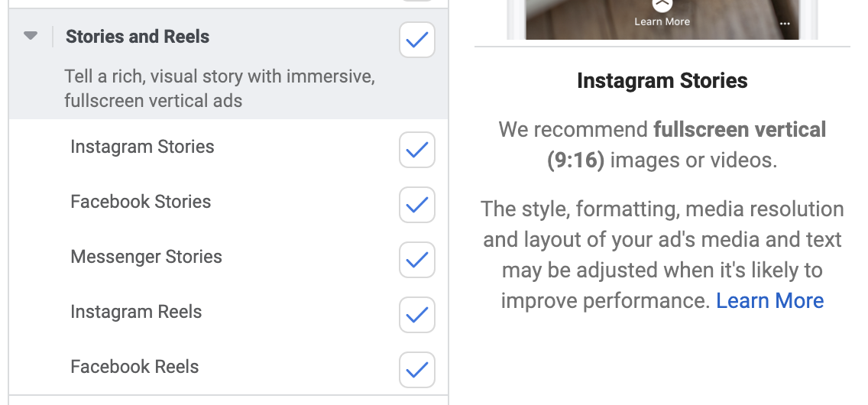Open the three-dot menu in ad preview
The image size is (868, 405).
click(785, 24)
